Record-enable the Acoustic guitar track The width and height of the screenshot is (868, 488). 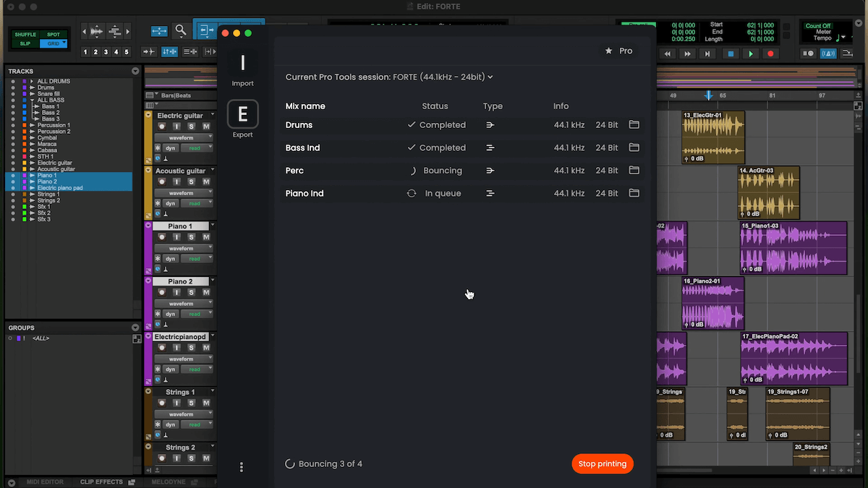click(x=162, y=181)
